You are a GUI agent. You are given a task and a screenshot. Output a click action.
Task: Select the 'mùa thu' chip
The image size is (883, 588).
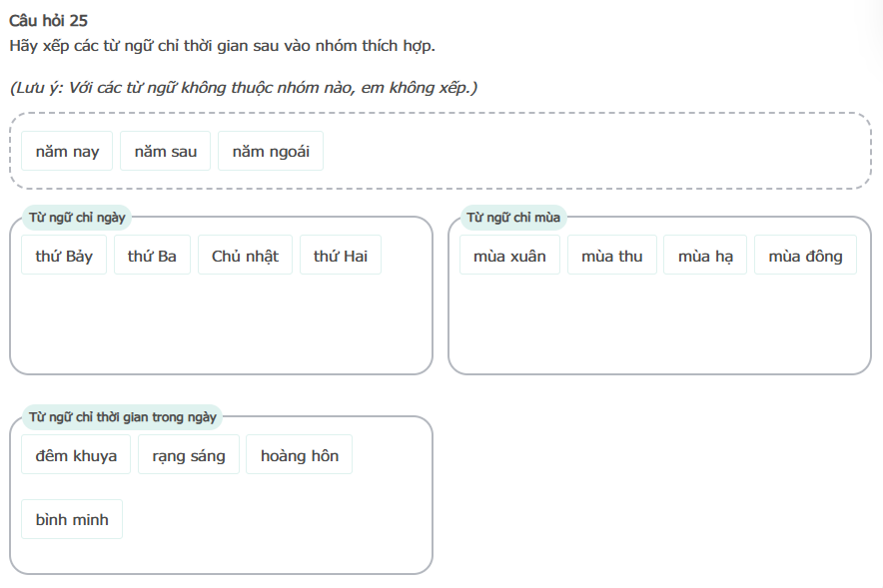pyautogui.click(x=611, y=256)
